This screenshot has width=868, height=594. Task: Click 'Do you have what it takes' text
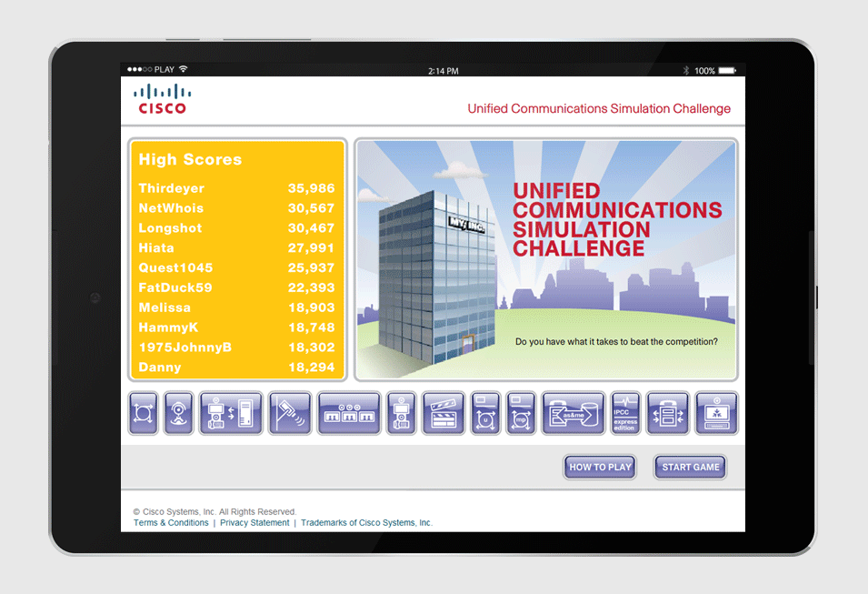(616, 342)
